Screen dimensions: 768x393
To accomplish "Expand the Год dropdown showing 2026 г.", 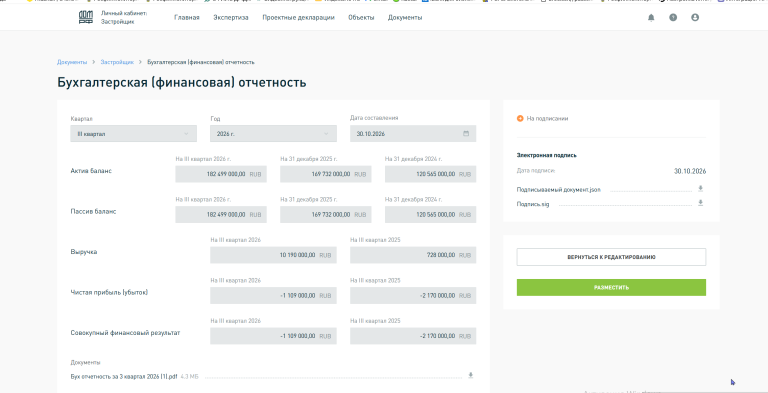I will 273,134.
